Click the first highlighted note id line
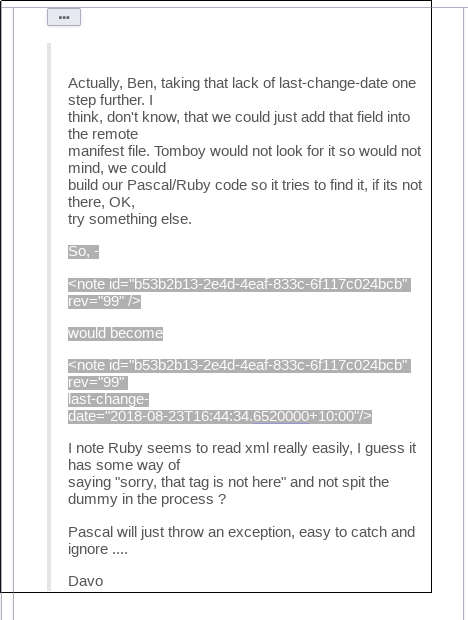 coord(239,284)
